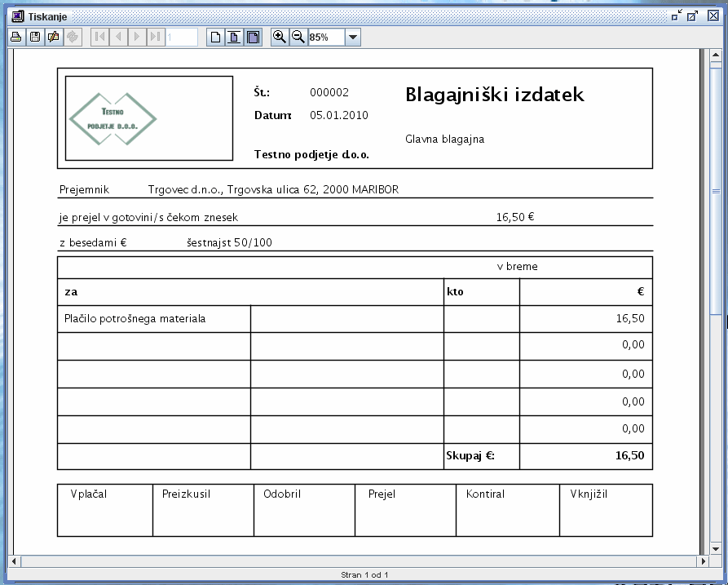
Task: Click the 'Skupaj €:' label
Action: coord(470,455)
